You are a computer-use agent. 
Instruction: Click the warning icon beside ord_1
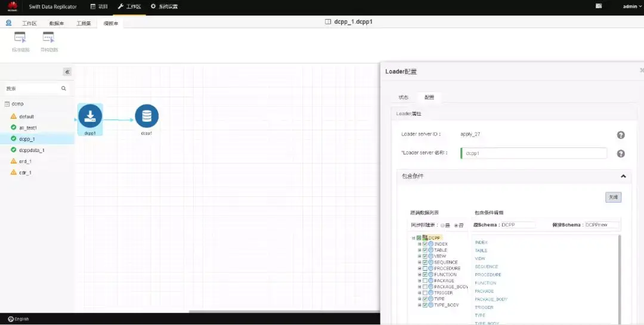click(x=14, y=161)
